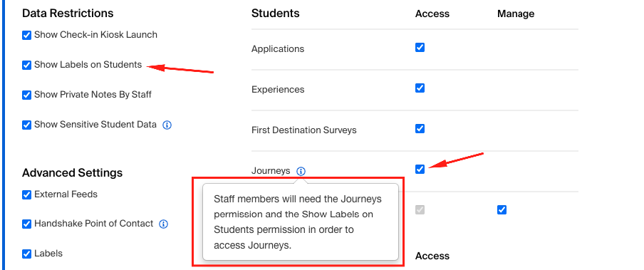Open the Journeys info icon
644x270 pixels.
(x=301, y=171)
